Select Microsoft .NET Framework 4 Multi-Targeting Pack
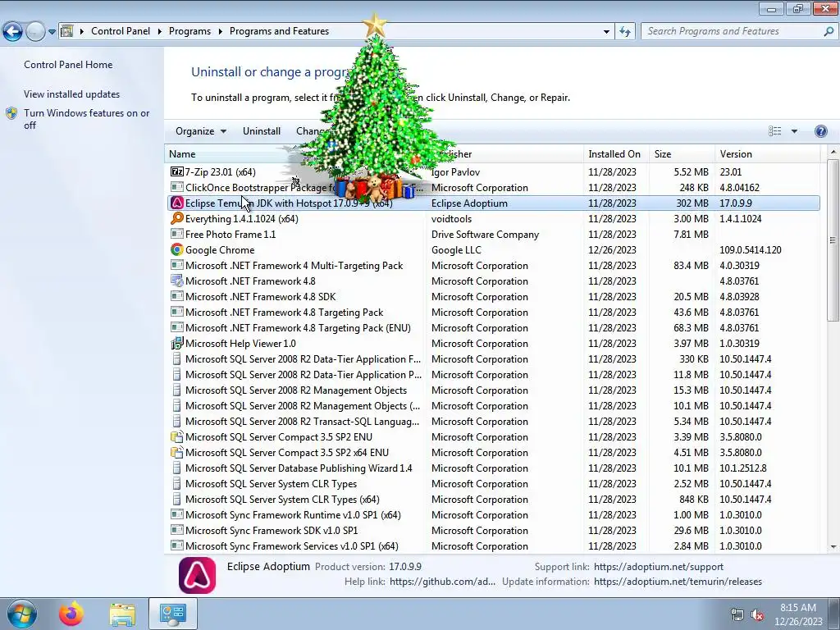The image size is (840, 630). pos(492,266)
